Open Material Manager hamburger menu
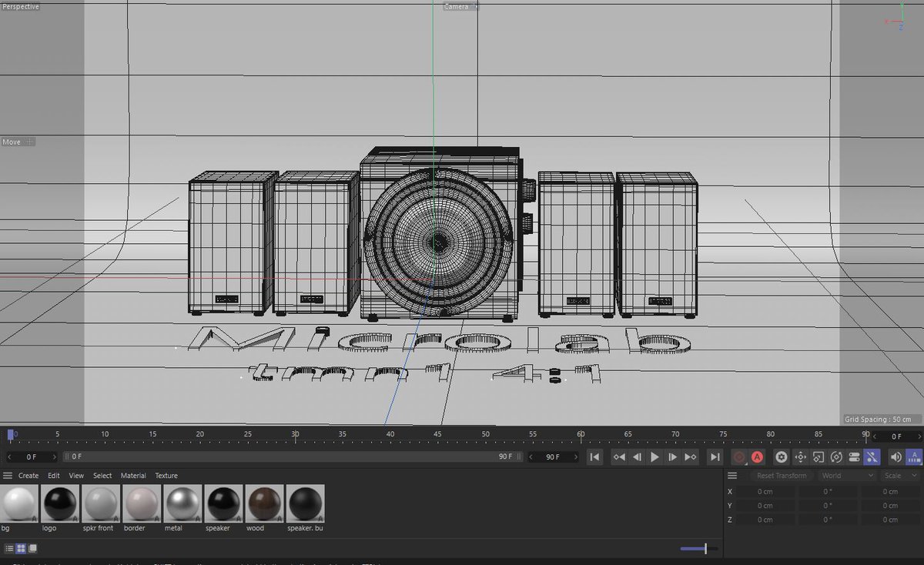Viewport: 924px width, 565px height. (8, 476)
